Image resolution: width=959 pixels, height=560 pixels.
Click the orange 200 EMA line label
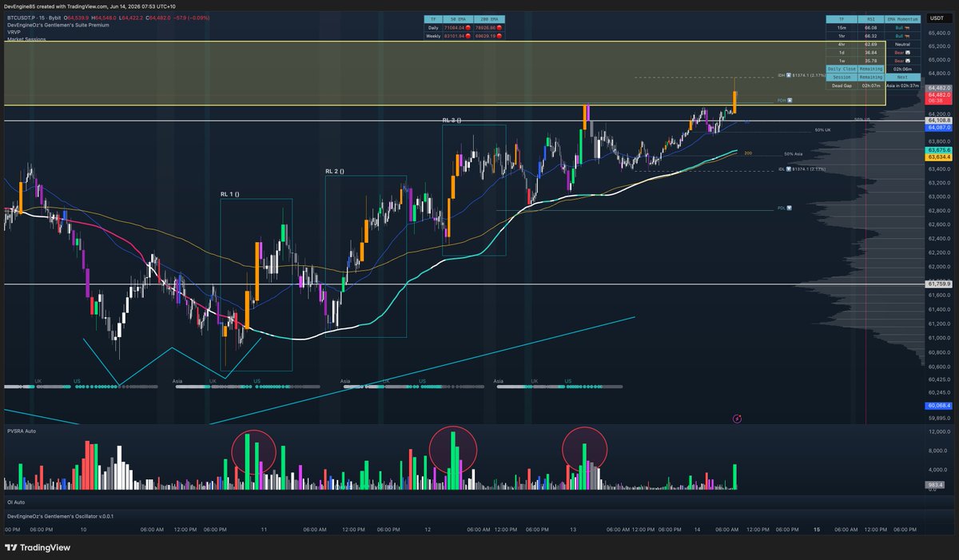748,153
